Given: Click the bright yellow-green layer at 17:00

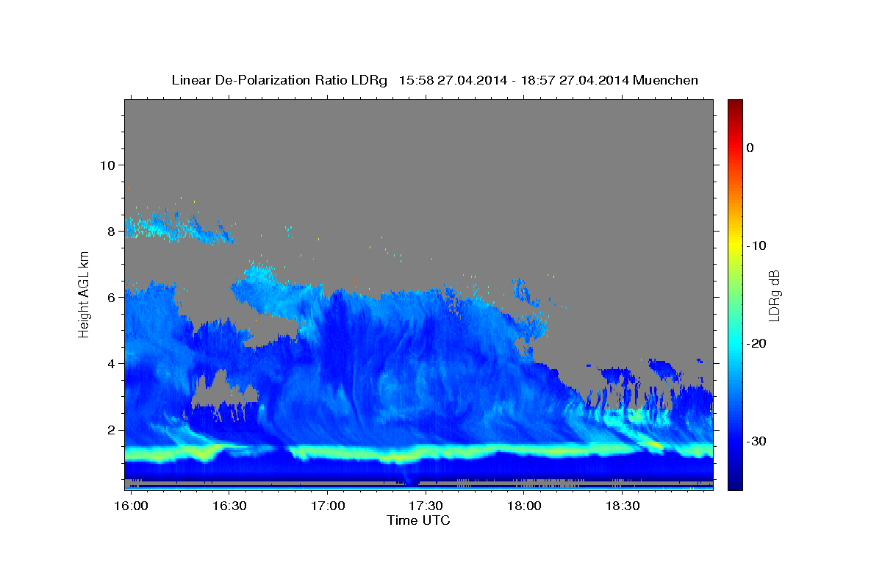Looking at the screenshot, I should [x=327, y=453].
